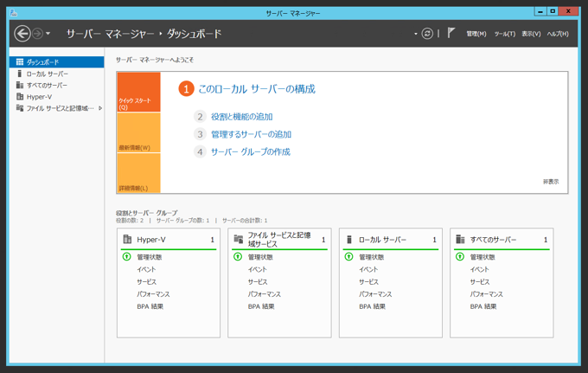Click green status icon in Hyper-V tile
The width and height of the screenshot is (588, 373).
tap(127, 257)
